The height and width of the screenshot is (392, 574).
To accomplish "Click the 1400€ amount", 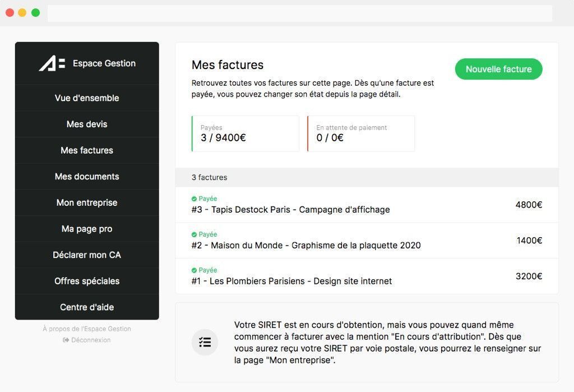I will tap(529, 241).
